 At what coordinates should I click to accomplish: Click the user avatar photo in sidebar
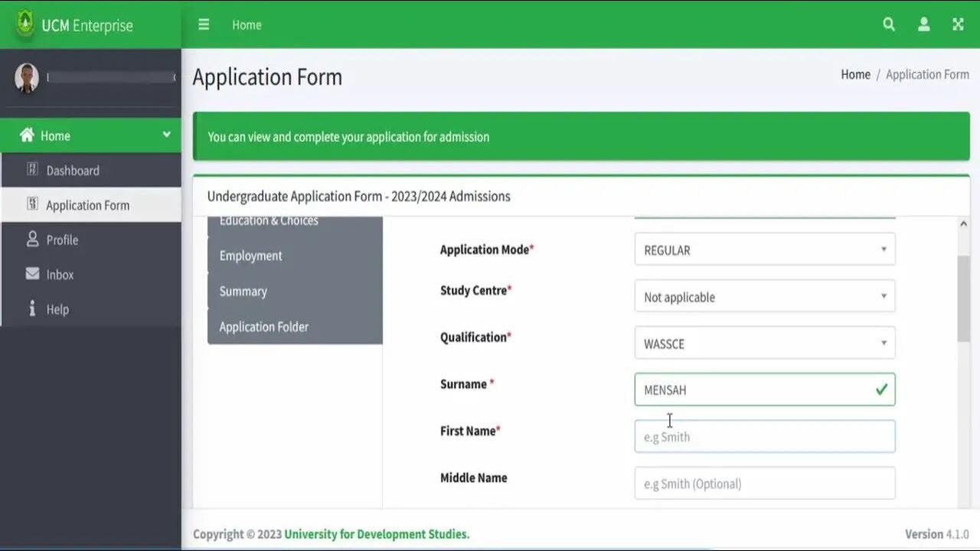(27, 77)
